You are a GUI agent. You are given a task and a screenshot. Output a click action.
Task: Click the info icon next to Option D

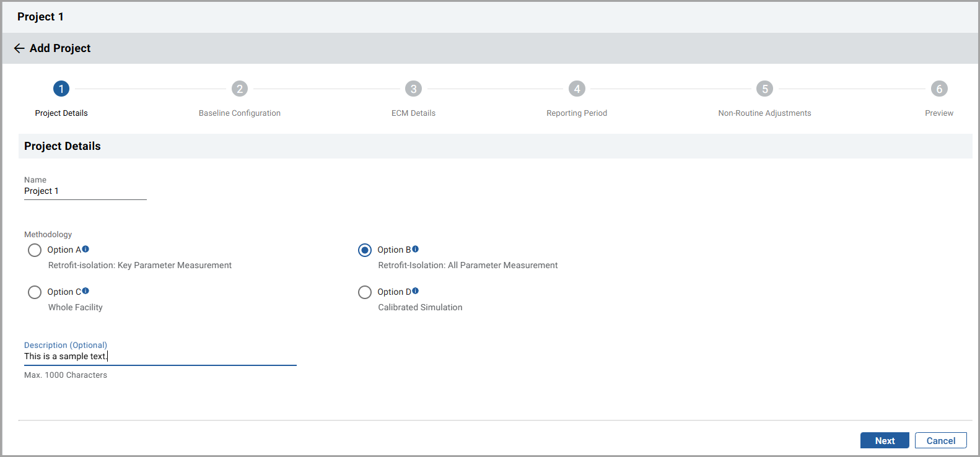pos(415,291)
